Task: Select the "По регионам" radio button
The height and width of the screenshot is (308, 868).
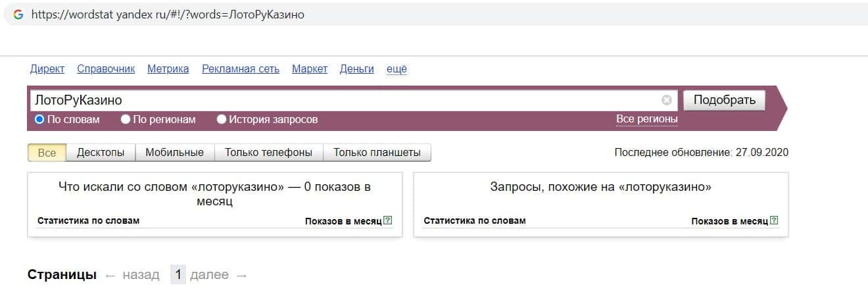Action: click(126, 119)
